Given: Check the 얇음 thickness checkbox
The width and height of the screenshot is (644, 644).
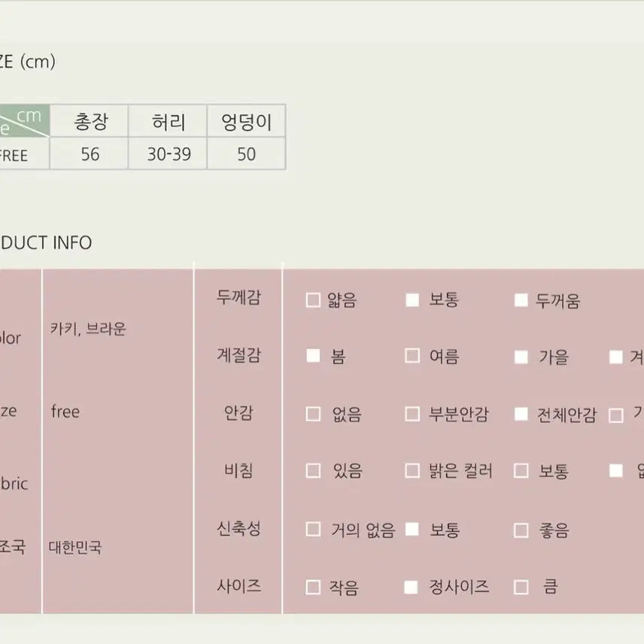Looking at the screenshot, I should click(x=313, y=300).
